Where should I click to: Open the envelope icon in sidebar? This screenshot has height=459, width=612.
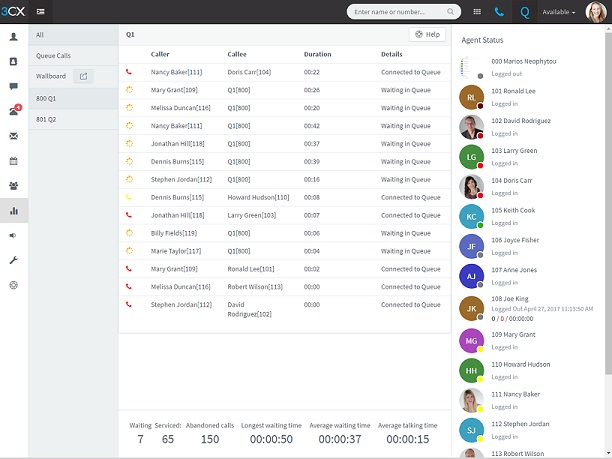14,136
